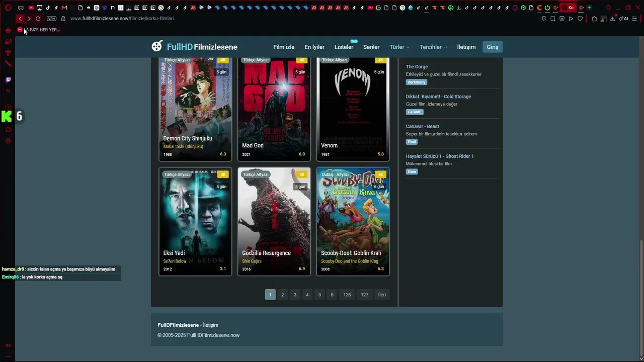Take a snapshot of the page
This screenshot has height=362, width=644.
(553, 19)
